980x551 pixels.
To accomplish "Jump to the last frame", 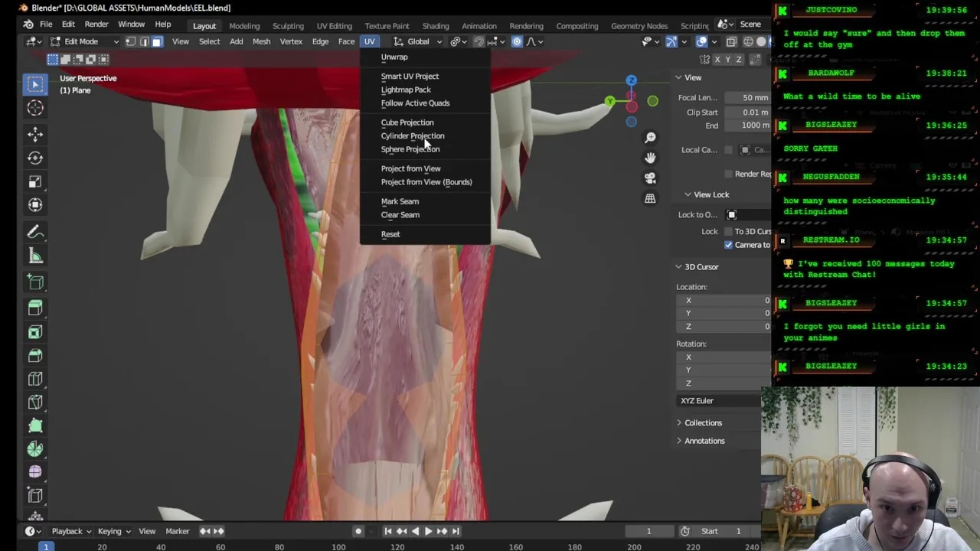I will (x=456, y=531).
